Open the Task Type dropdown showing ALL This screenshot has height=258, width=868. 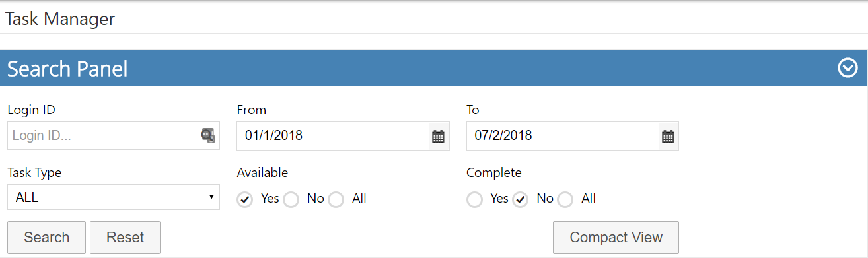(114, 197)
